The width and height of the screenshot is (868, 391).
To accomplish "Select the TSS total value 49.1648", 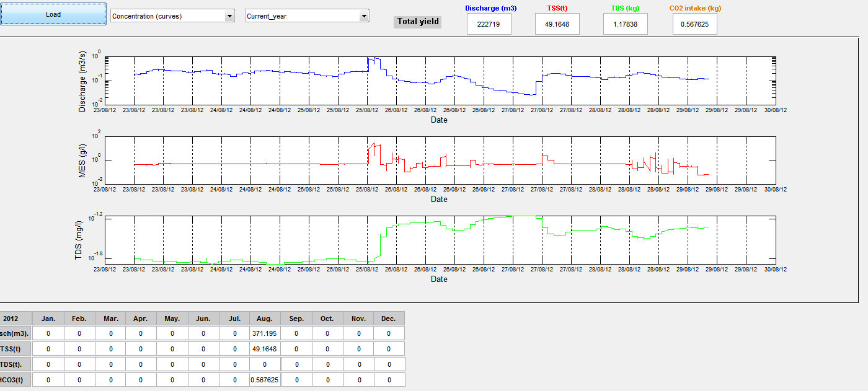I will [x=557, y=25].
